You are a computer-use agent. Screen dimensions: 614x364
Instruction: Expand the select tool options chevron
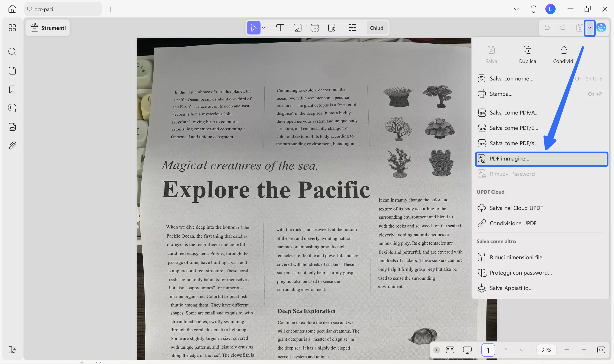(x=263, y=28)
